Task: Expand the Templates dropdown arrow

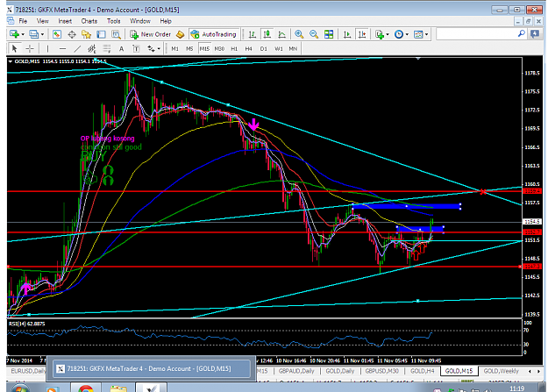Action: point(426,34)
